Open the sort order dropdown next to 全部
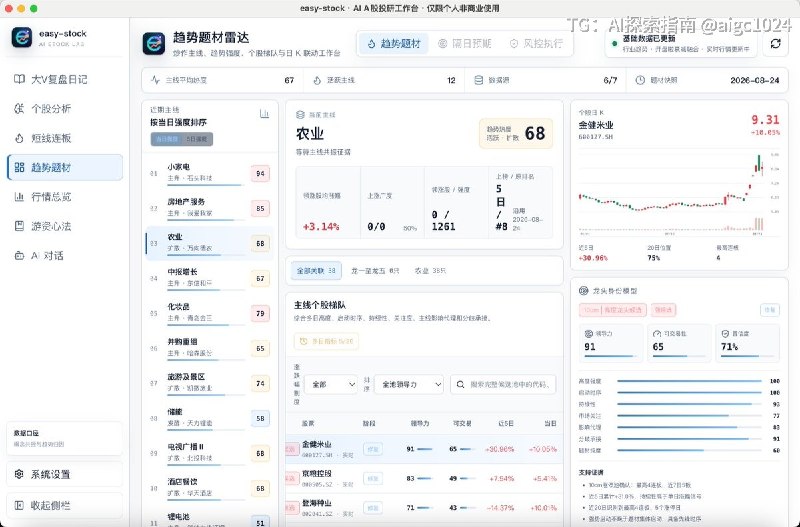The image size is (800, 527). point(409,384)
